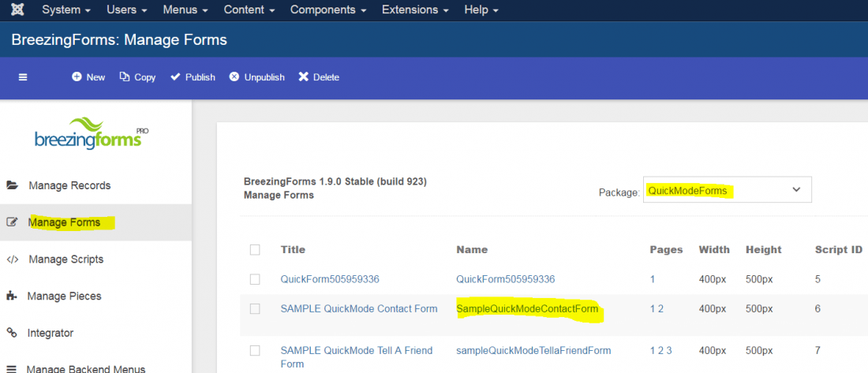The height and width of the screenshot is (373, 868).
Task: Click the Title column header
Action: pos(293,250)
